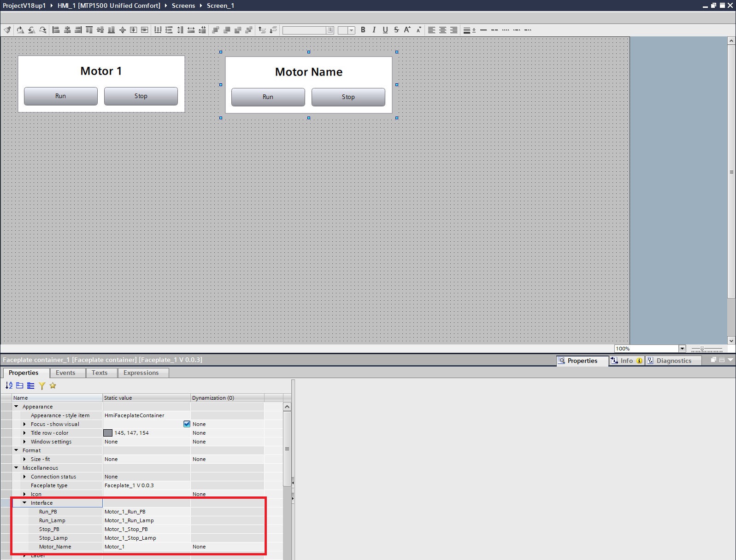Open the Info inspector tab

click(627, 361)
